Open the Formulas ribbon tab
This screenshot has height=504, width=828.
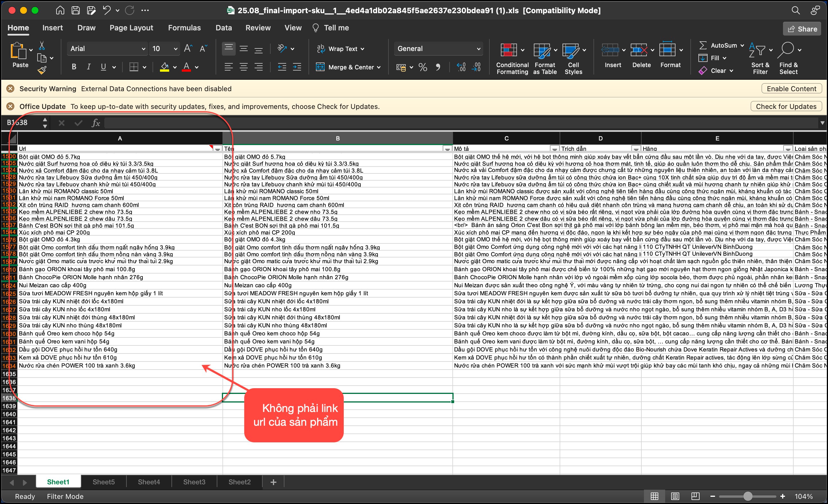pyautogui.click(x=184, y=28)
